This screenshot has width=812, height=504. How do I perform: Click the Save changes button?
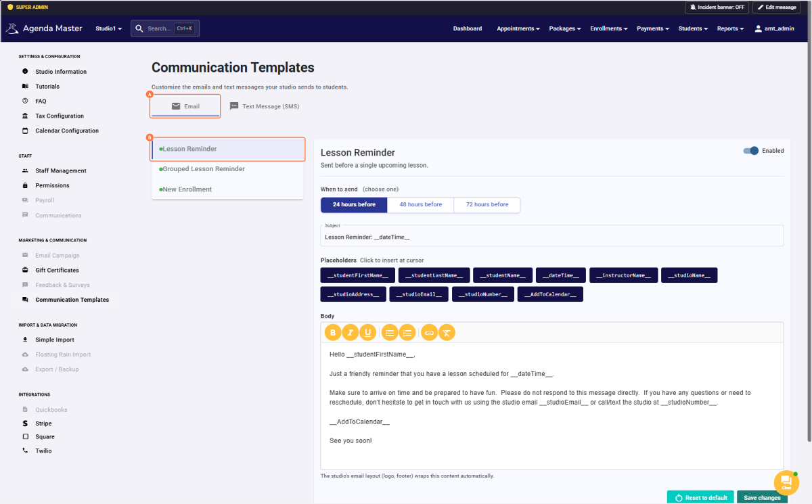coord(762,497)
